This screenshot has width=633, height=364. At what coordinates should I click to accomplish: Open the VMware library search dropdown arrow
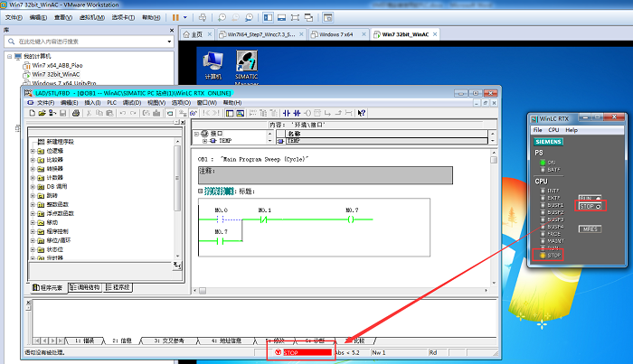pyautogui.click(x=169, y=42)
